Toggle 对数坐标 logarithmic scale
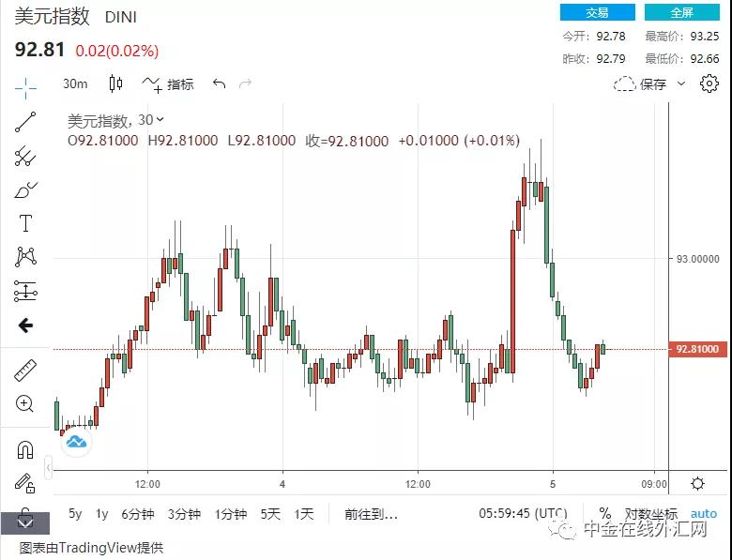This screenshot has width=732, height=560. point(650,514)
